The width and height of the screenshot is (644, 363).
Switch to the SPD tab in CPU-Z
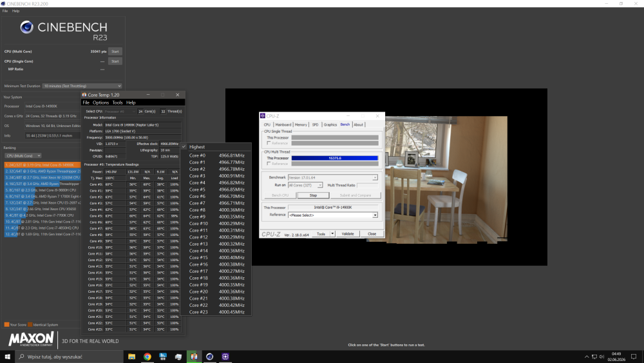[315, 124]
